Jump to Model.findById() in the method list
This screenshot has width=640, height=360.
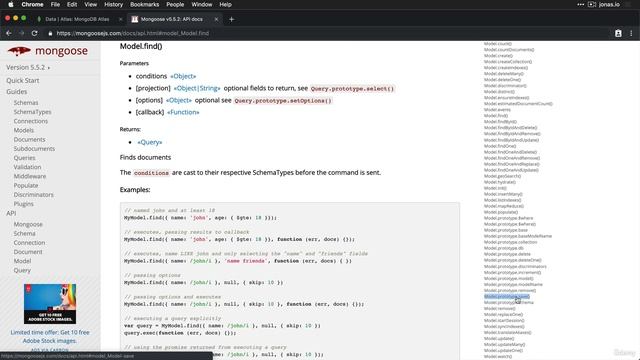(x=500, y=122)
